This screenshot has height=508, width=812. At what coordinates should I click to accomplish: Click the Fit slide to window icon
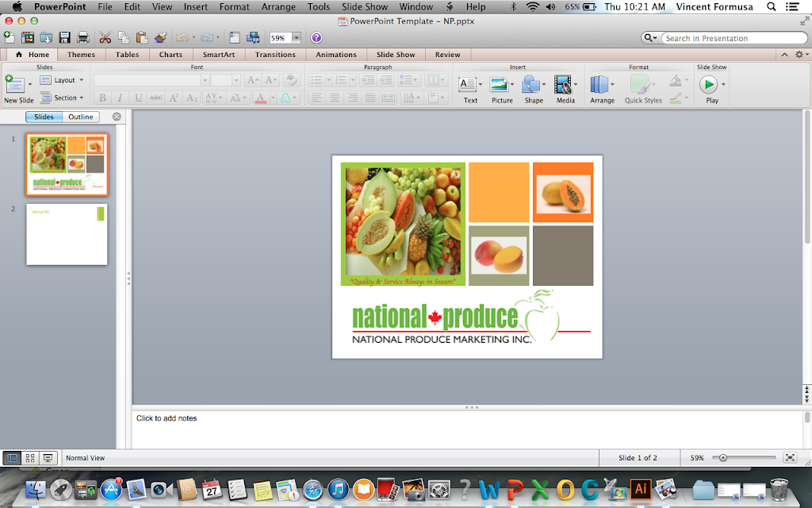tap(790, 457)
